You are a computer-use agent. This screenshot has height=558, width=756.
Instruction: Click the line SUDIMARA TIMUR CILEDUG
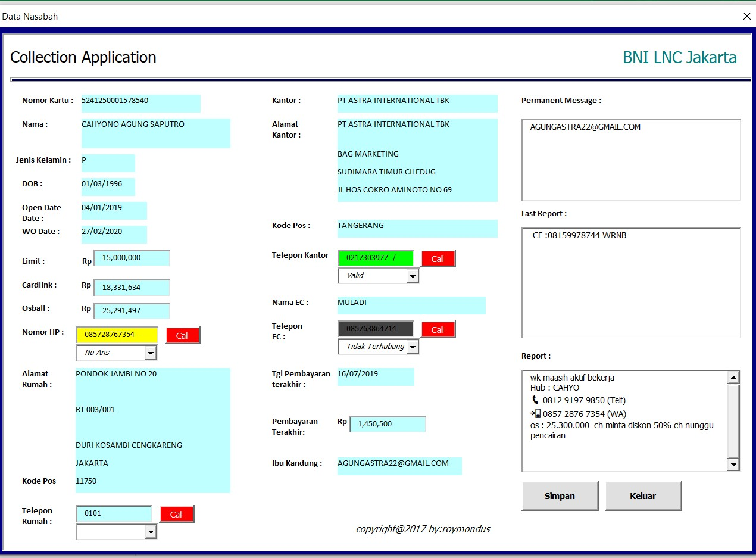(386, 172)
